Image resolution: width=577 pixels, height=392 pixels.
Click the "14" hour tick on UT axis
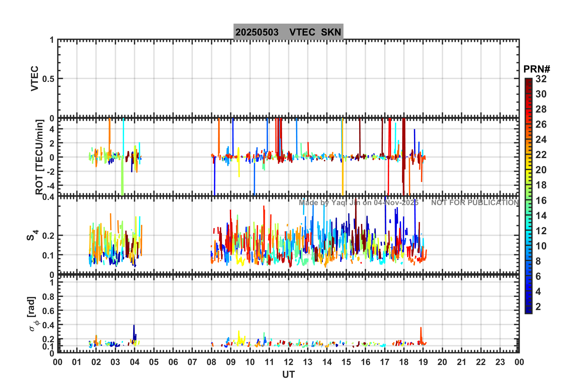click(327, 362)
